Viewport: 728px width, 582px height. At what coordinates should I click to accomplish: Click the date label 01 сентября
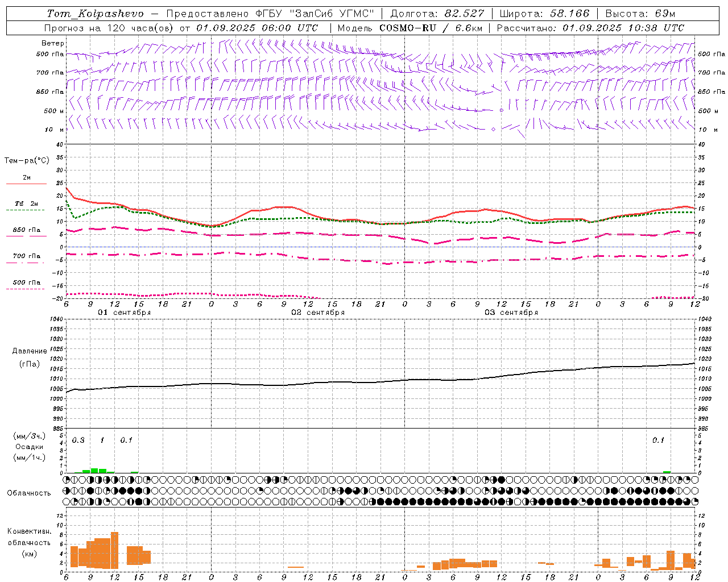click(124, 313)
